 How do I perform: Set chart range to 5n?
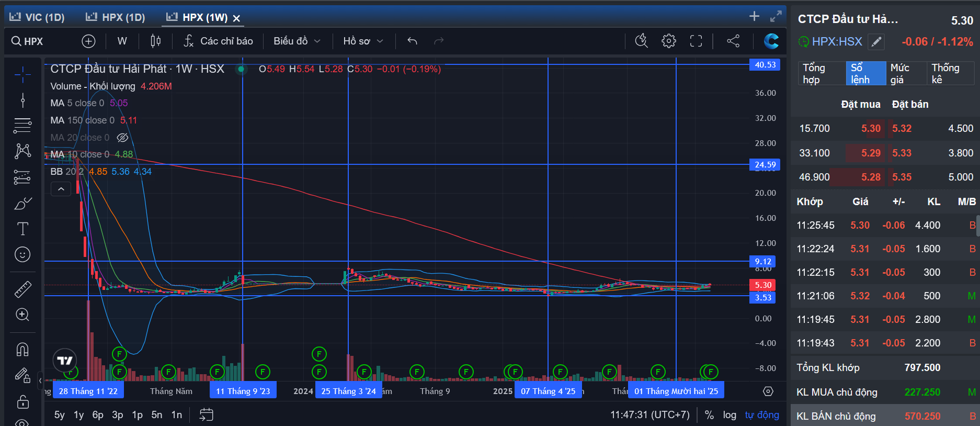[x=157, y=415]
